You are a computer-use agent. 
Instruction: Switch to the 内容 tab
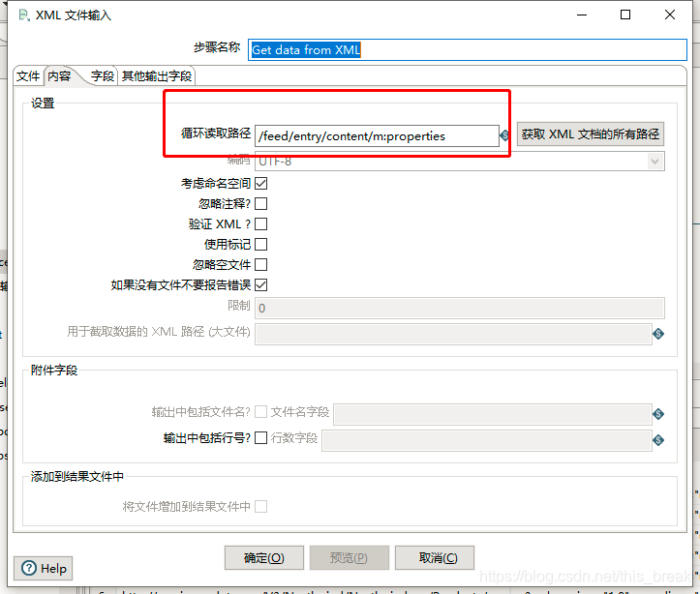pyautogui.click(x=59, y=76)
